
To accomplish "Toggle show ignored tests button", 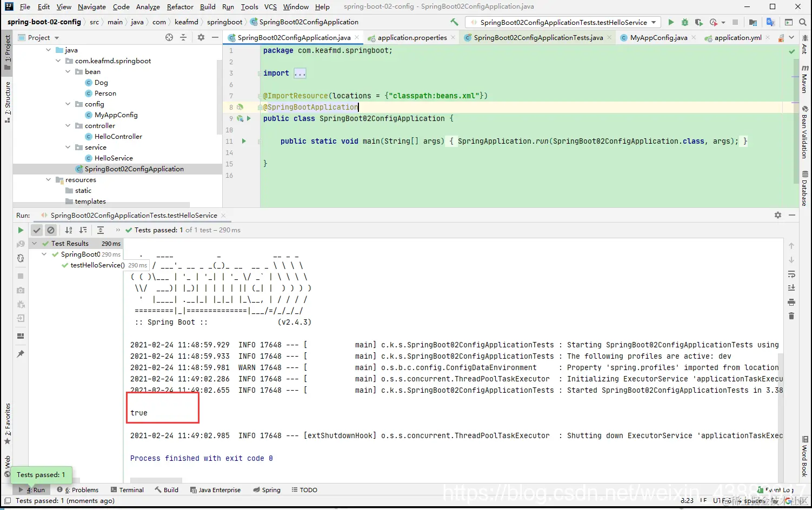I will (x=51, y=230).
